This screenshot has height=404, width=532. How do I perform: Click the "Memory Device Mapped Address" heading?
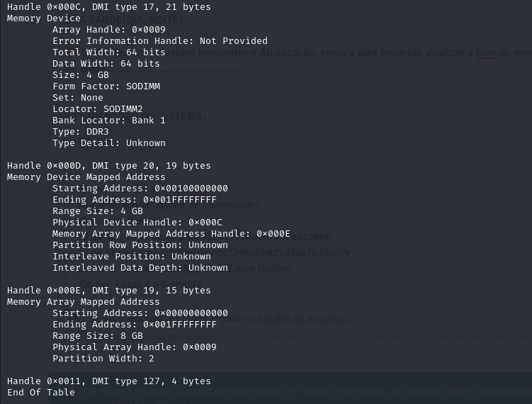click(x=86, y=177)
